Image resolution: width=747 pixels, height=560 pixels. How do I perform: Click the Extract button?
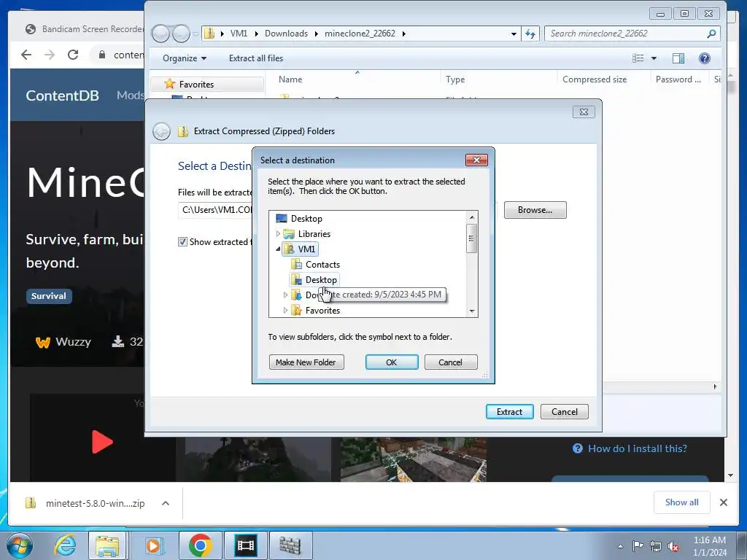(509, 412)
